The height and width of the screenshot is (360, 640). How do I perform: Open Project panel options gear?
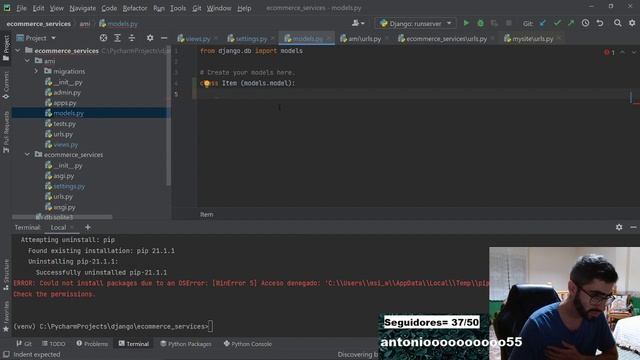point(150,38)
